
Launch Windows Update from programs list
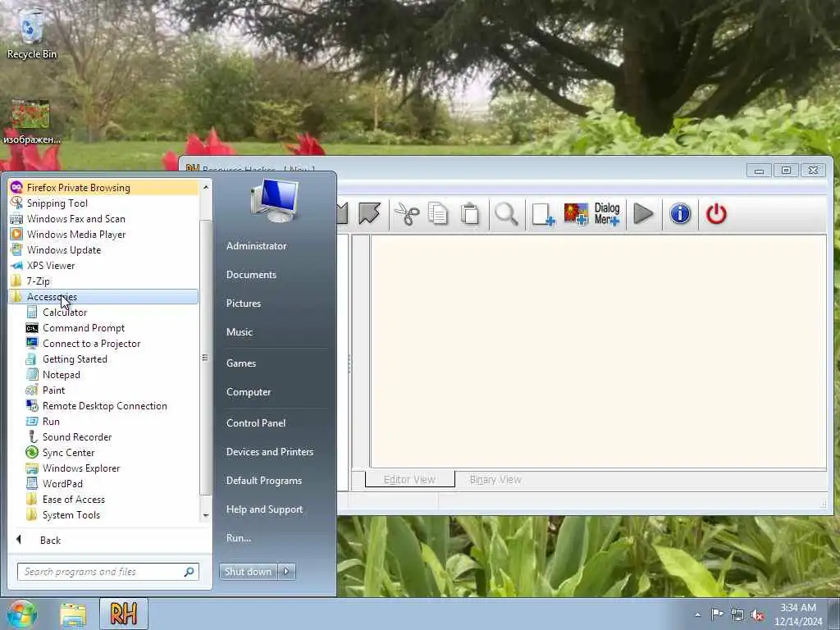[x=103, y=249]
